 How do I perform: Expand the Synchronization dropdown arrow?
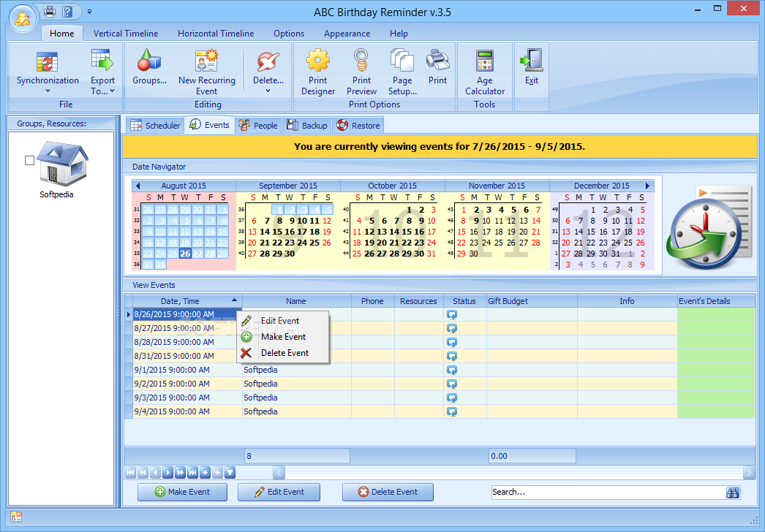point(48,91)
